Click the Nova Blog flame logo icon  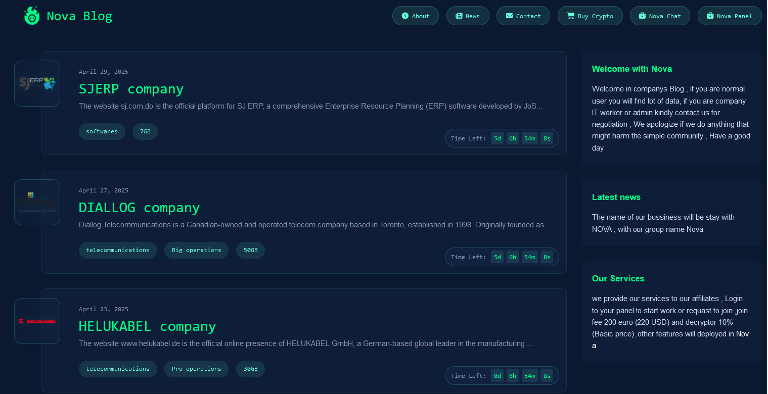coord(32,16)
